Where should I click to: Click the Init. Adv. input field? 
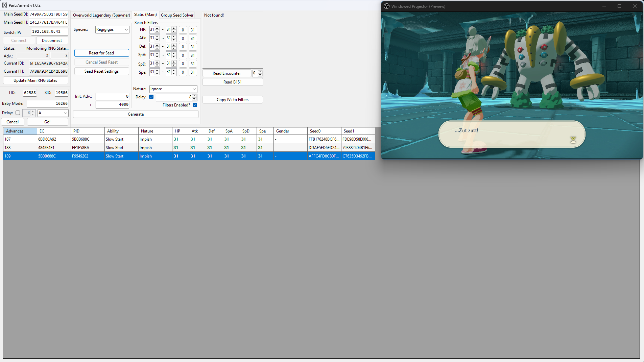point(112,97)
